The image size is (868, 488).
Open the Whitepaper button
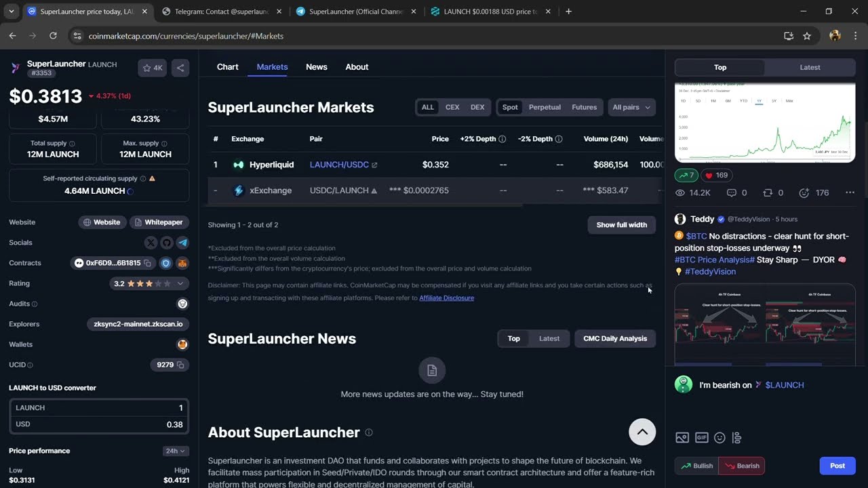158,222
